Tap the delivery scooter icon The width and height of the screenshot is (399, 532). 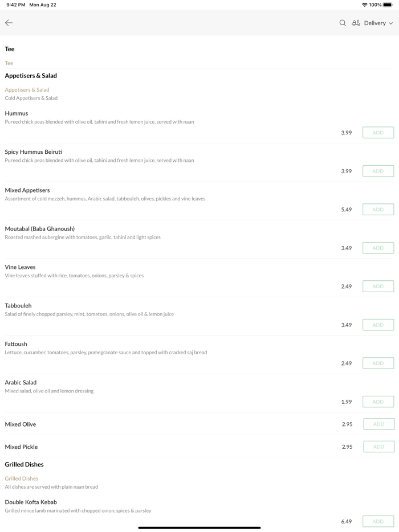(x=356, y=23)
